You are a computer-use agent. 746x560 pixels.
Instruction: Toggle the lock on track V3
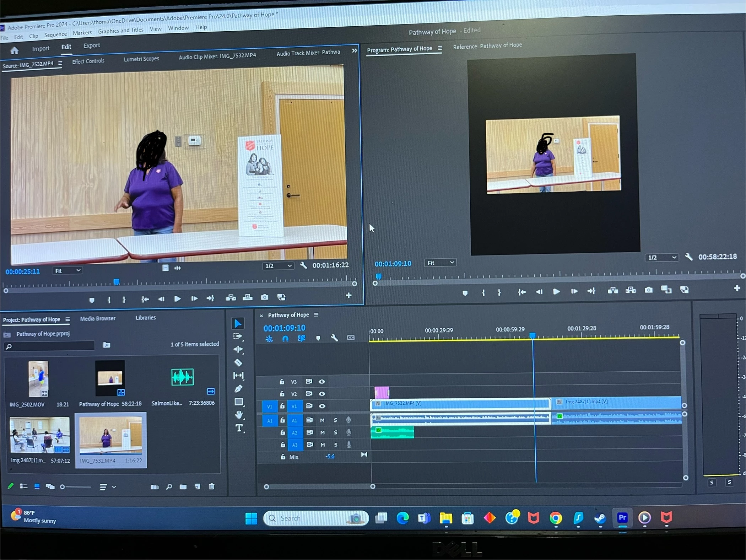[x=282, y=382]
